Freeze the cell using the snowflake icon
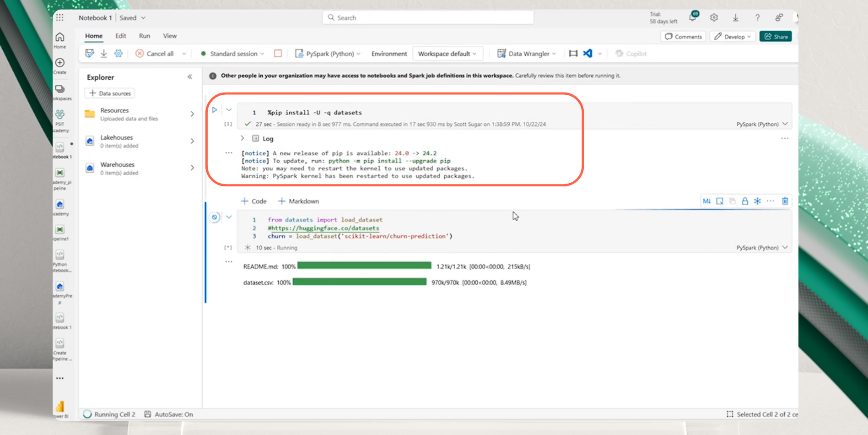The width and height of the screenshot is (868, 435). click(758, 201)
